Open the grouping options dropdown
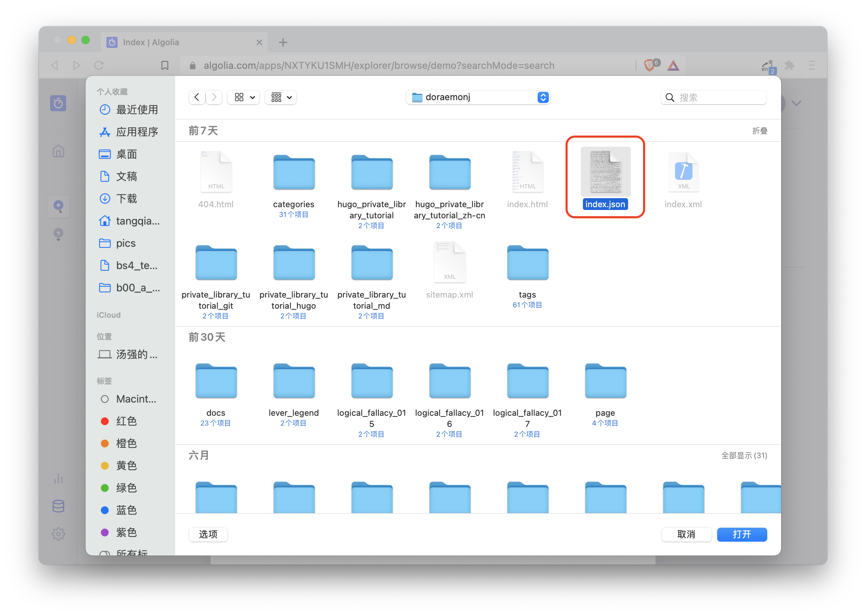This screenshot has height=616, width=866. tap(280, 97)
